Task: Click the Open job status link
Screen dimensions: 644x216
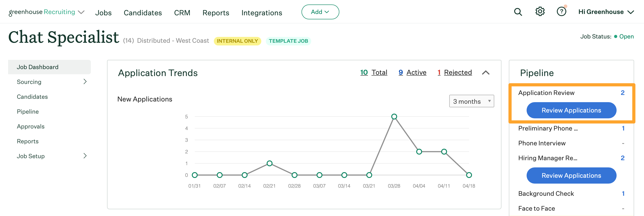Action: tap(626, 36)
